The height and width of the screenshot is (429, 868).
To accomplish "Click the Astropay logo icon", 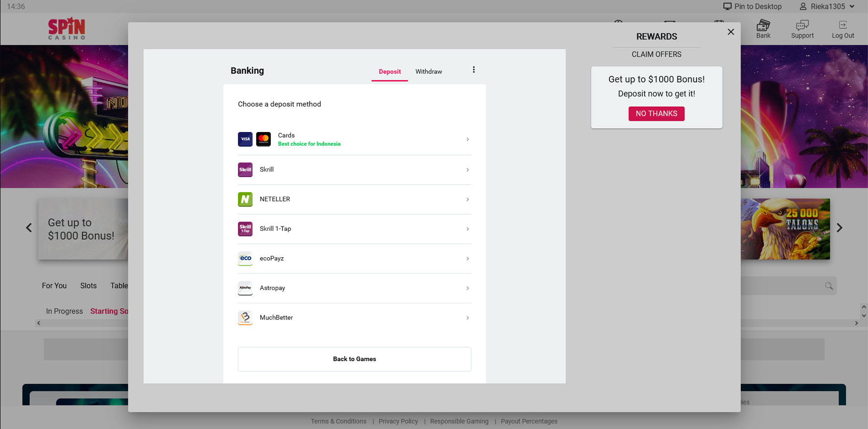I will pos(245,288).
